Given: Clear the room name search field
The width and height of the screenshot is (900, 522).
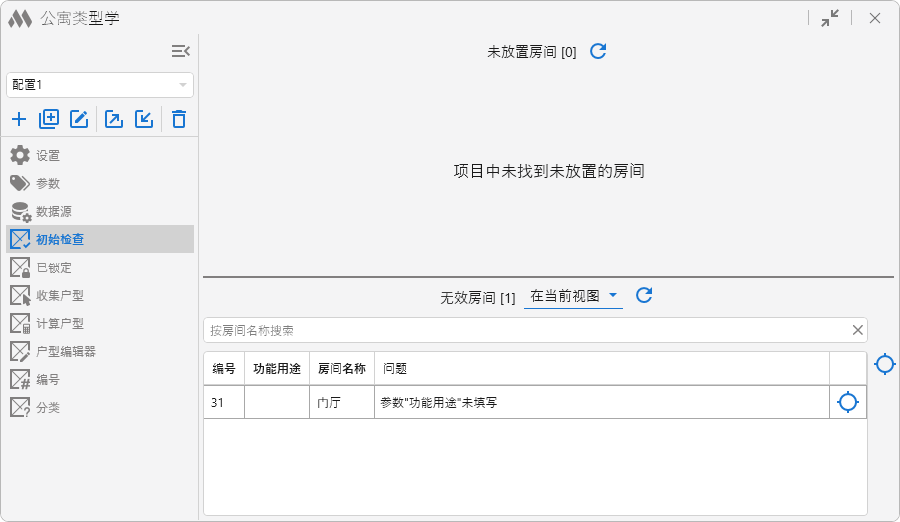Looking at the screenshot, I should [x=857, y=330].
